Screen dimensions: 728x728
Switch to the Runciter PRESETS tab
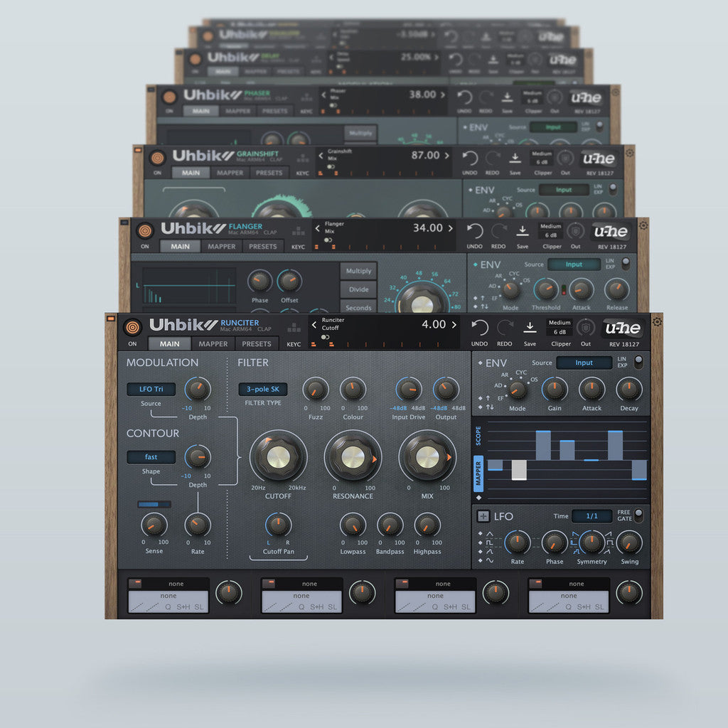(256, 343)
